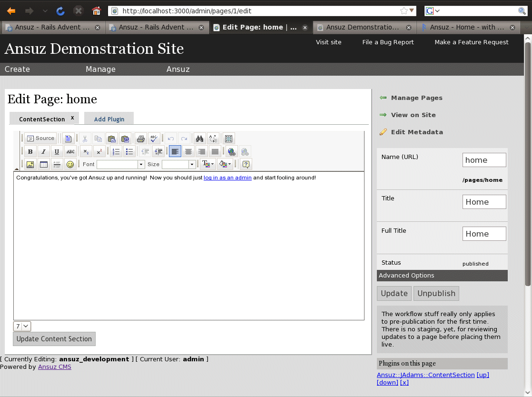Insert a numbered list

pos(116,151)
